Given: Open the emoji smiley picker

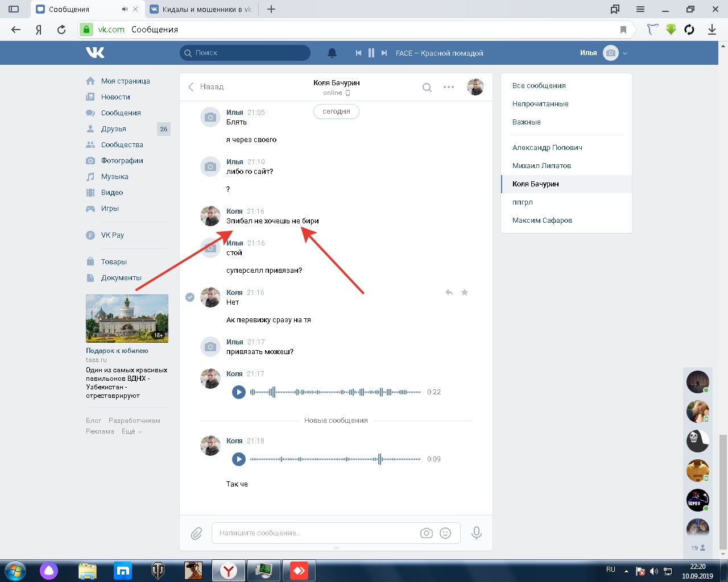Looking at the screenshot, I should click(446, 533).
